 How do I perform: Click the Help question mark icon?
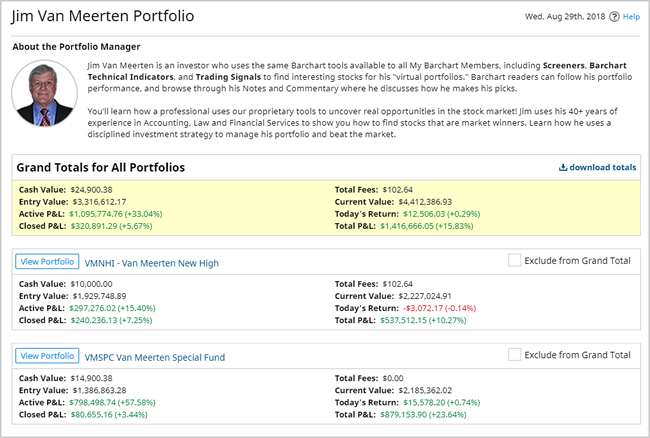614,17
